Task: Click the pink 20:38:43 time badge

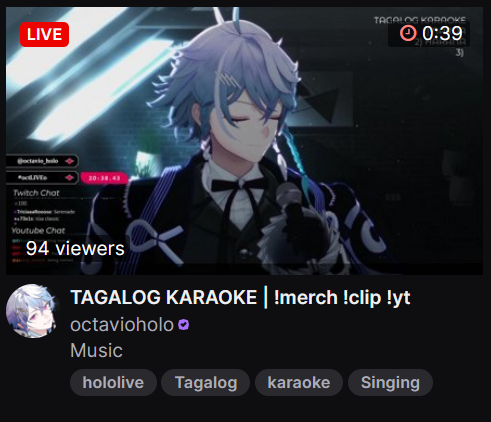Action: [x=104, y=178]
